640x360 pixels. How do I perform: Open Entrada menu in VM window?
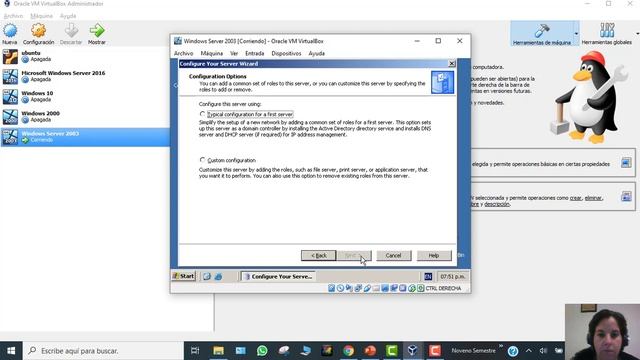tap(254, 53)
